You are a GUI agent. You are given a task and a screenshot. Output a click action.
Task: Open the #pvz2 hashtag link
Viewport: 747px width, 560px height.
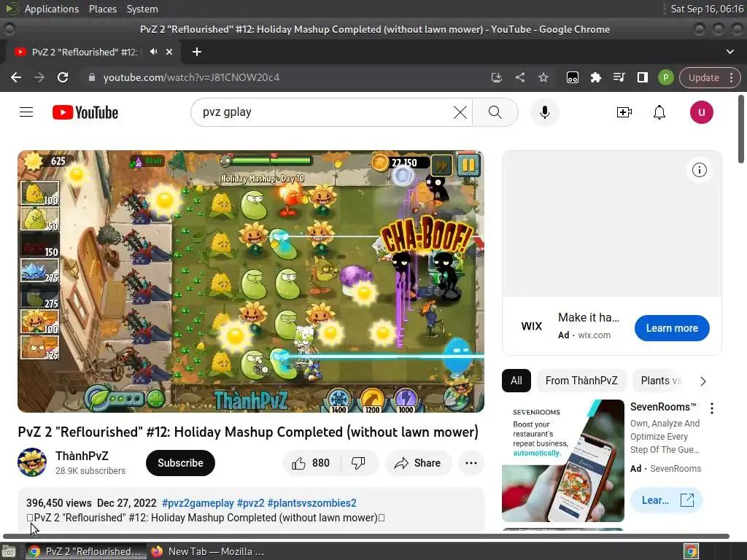251,503
